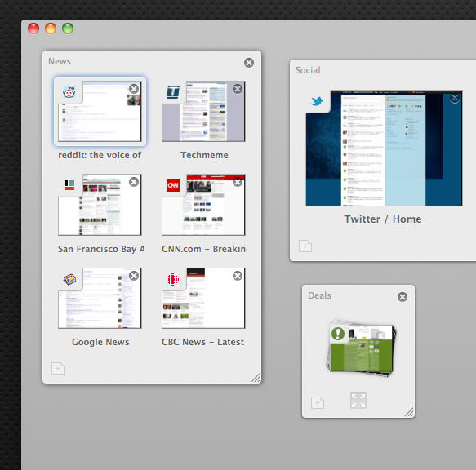Click the 'CNN.com – Breaking' label
The image size is (476, 470).
point(205,249)
